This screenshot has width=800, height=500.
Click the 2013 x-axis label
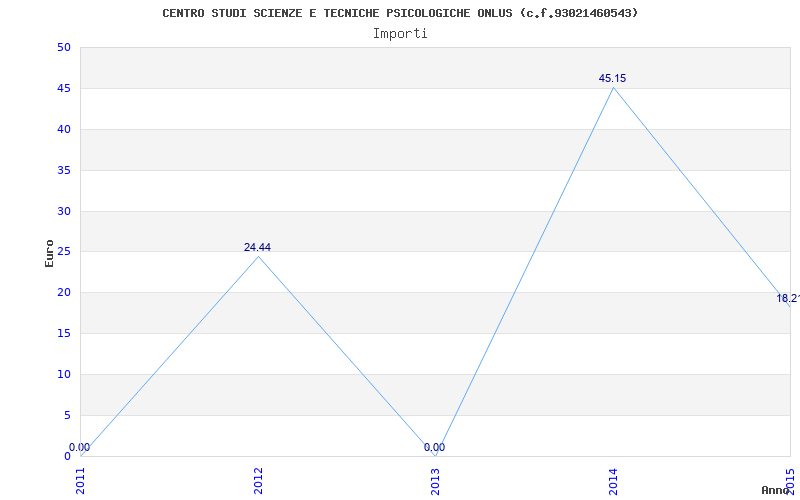(x=436, y=481)
